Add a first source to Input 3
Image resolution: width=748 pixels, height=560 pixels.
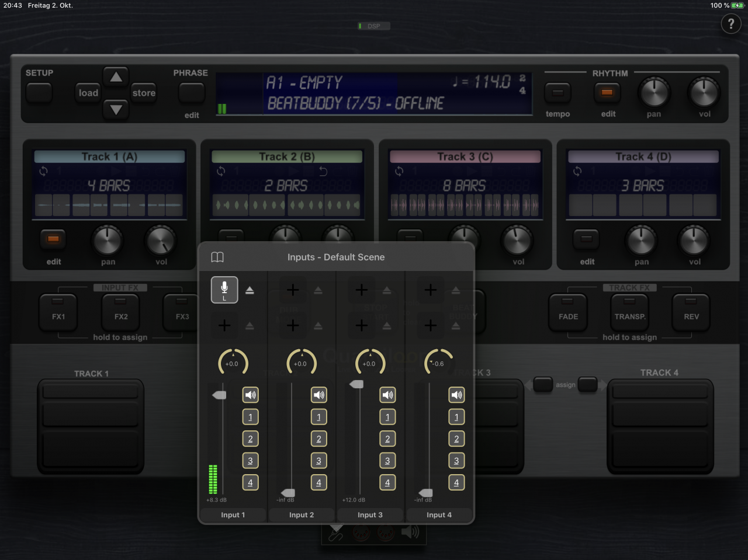pyautogui.click(x=362, y=290)
